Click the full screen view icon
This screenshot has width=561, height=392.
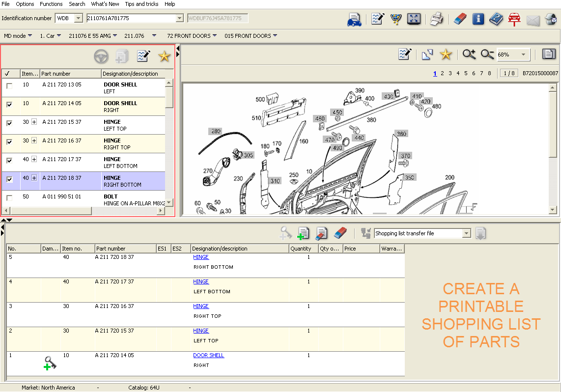(414, 19)
